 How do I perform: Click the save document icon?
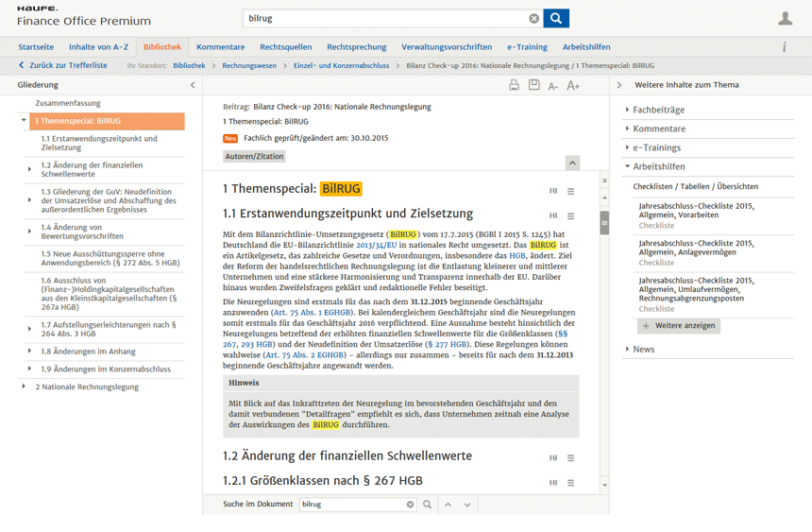click(533, 85)
